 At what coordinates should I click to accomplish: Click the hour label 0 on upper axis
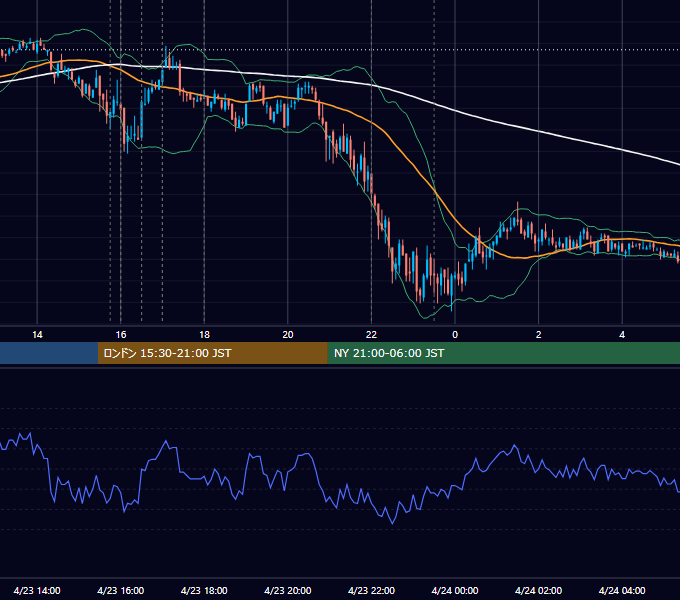pos(455,335)
